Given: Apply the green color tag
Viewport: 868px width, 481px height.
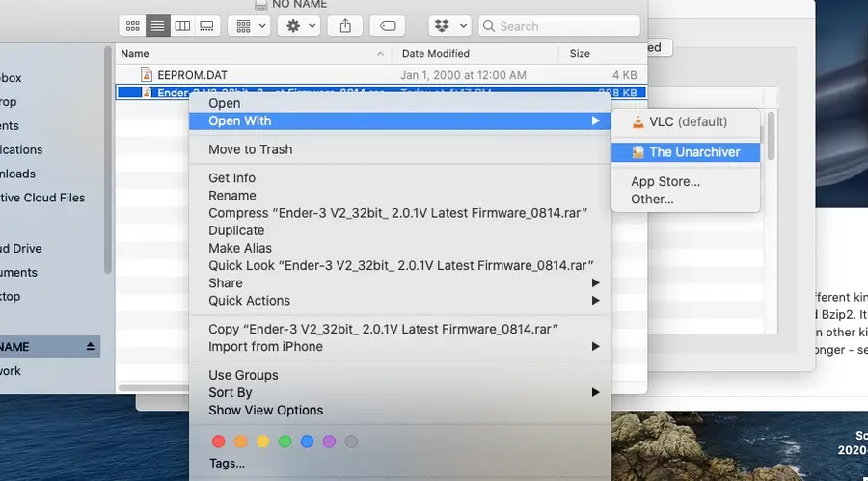Looking at the screenshot, I should click(x=285, y=441).
